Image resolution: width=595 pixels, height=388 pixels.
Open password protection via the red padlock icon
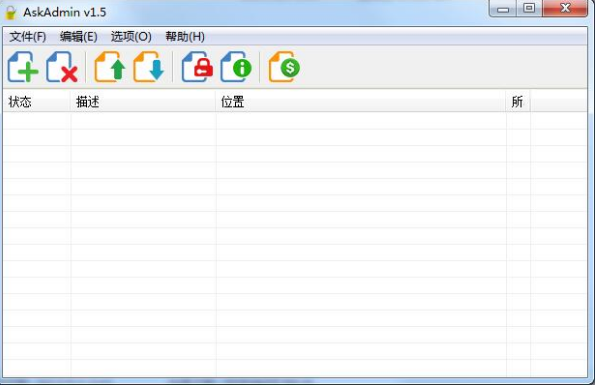[197, 67]
